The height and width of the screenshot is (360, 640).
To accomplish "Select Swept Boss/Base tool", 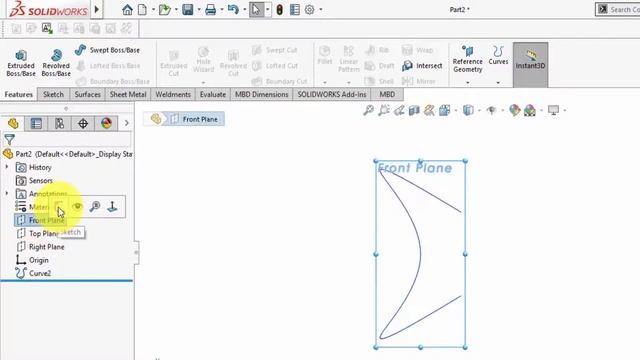I will tap(108, 50).
